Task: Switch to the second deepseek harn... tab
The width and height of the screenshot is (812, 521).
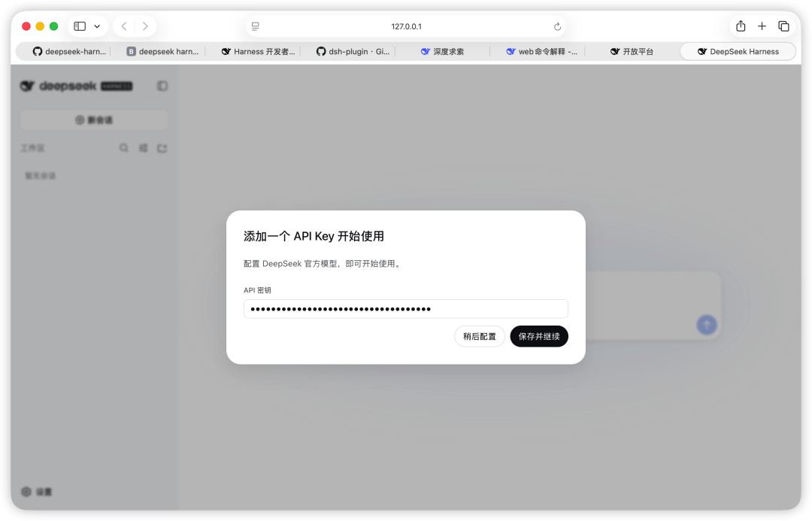Action: [x=162, y=51]
